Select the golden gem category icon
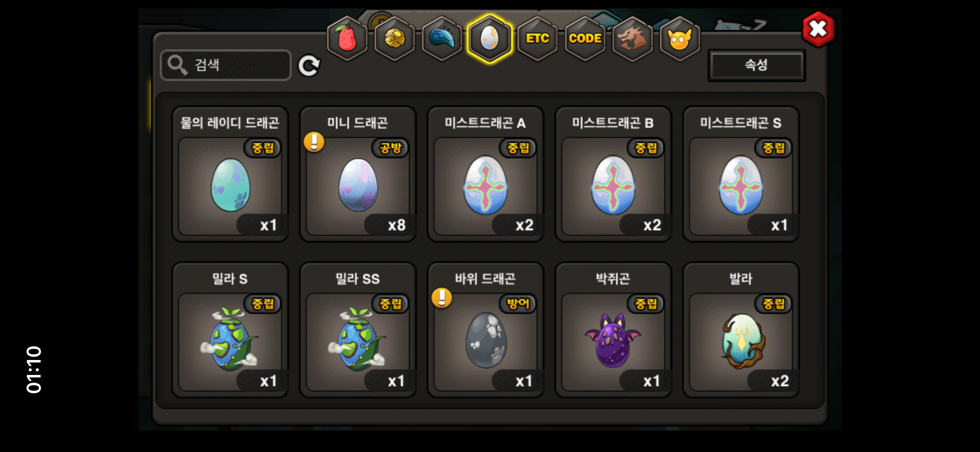Viewport: 980px width, 452px height. pos(395,39)
